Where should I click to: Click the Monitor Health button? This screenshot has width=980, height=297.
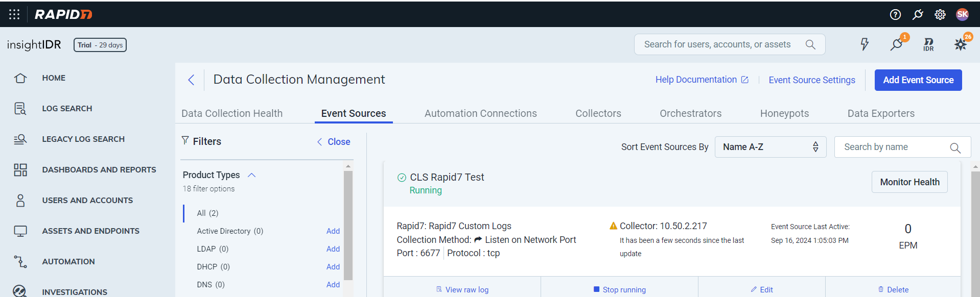909,182
